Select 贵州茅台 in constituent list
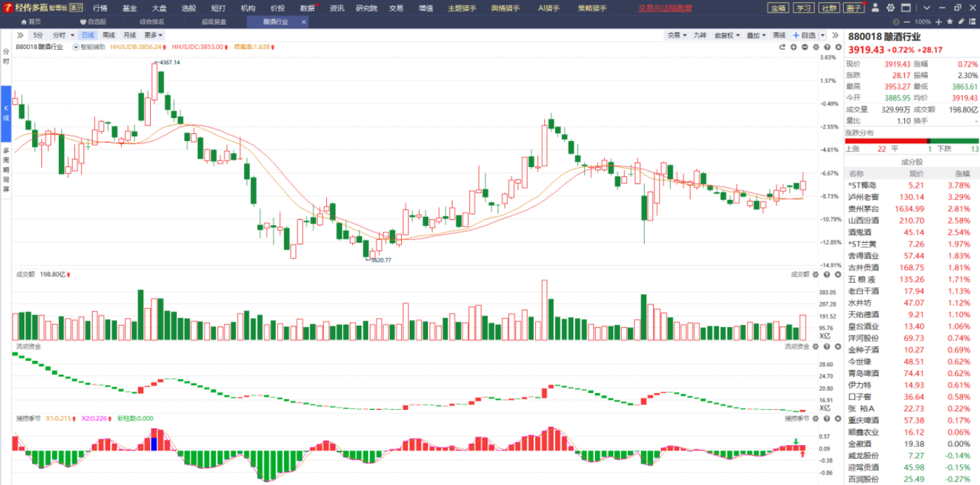980x485 pixels. coord(913,208)
